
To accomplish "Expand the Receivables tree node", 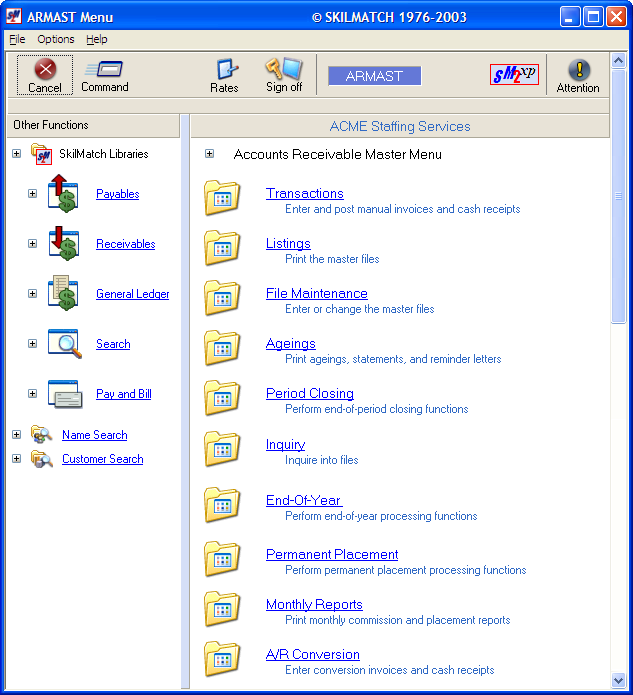I will point(32,243).
